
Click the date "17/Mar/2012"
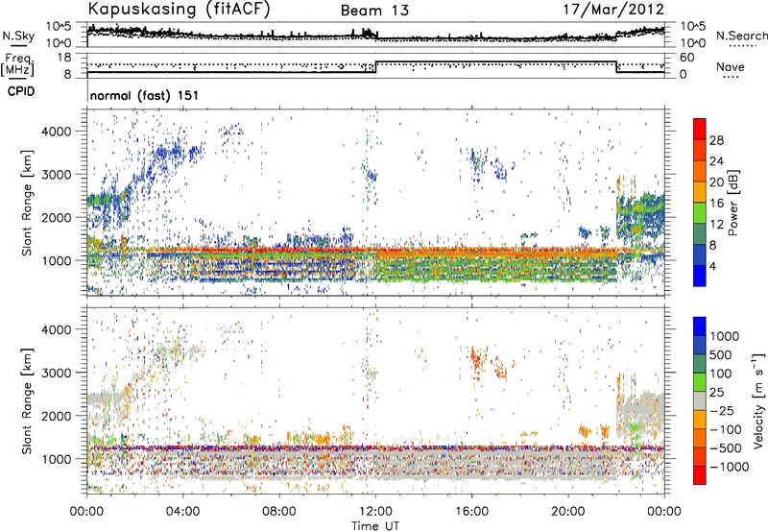pos(613,10)
